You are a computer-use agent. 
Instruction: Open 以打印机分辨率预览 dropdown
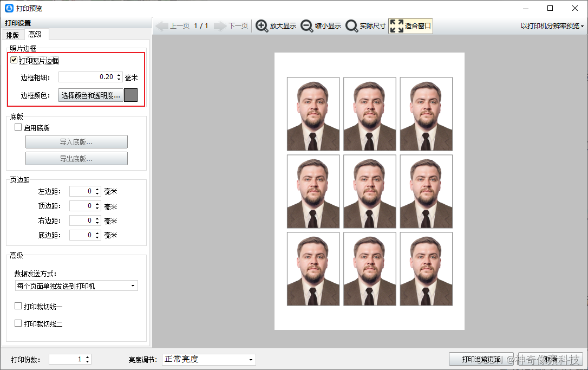552,26
